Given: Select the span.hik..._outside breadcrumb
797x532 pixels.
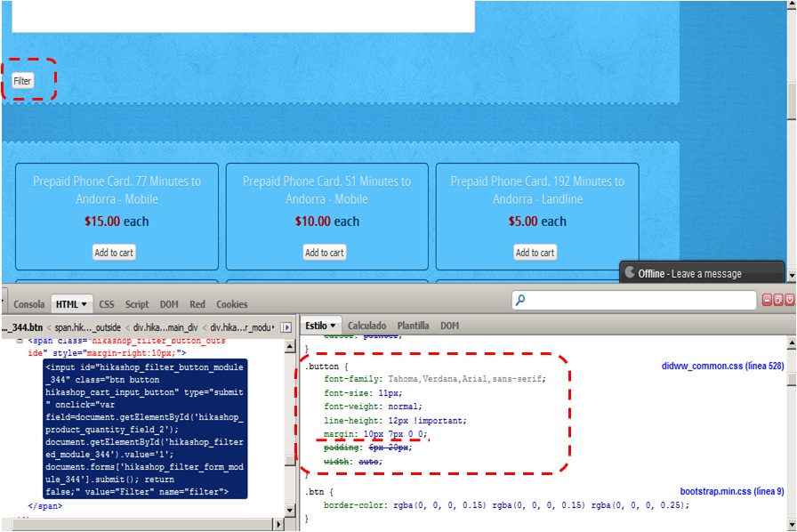Looking at the screenshot, I should click(88, 327).
